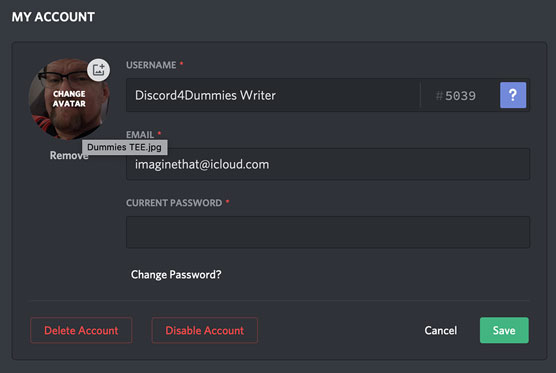The height and width of the screenshot is (373, 556).
Task: Click the MY ACCOUNT heading
Action: (53, 17)
